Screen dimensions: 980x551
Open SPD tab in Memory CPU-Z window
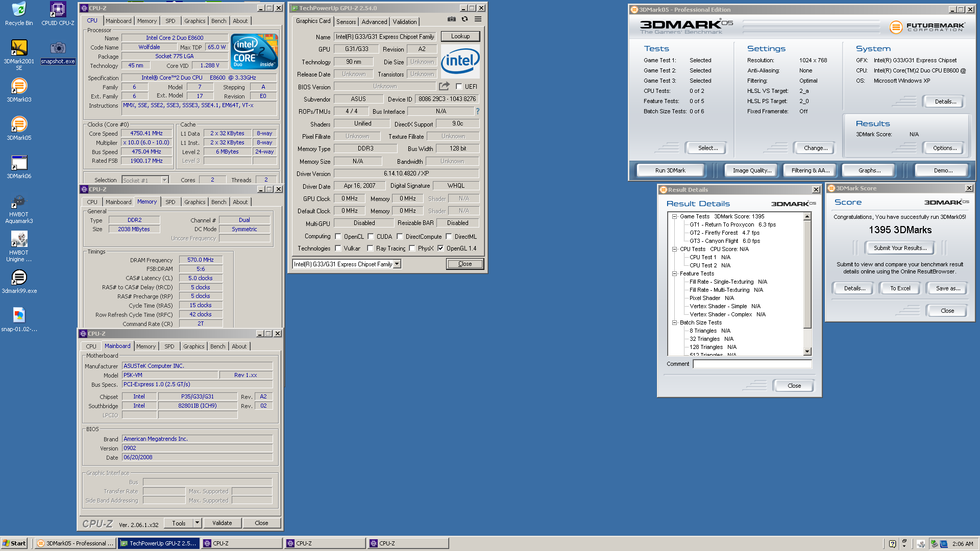pyautogui.click(x=170, y=202)
